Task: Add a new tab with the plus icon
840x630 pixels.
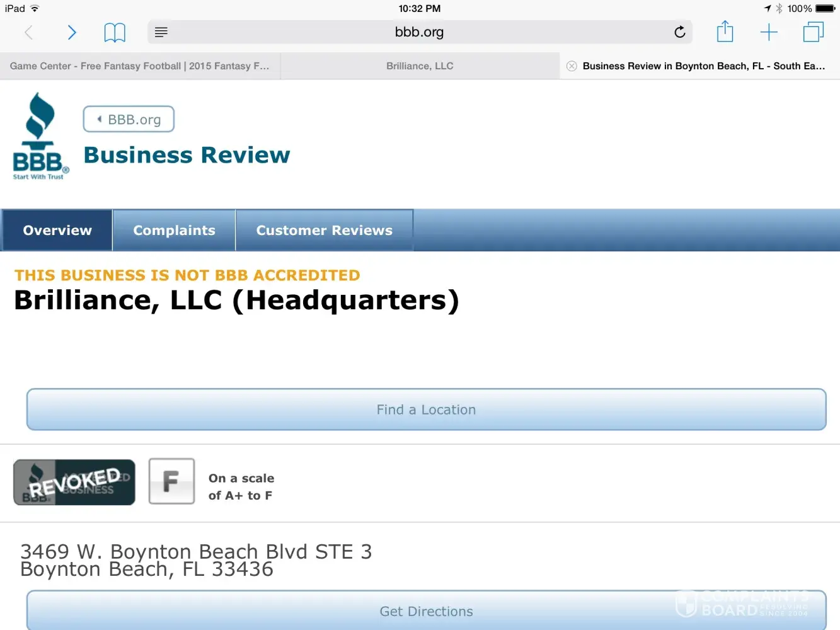Action: pyautogui.click(x=769, y=32)
